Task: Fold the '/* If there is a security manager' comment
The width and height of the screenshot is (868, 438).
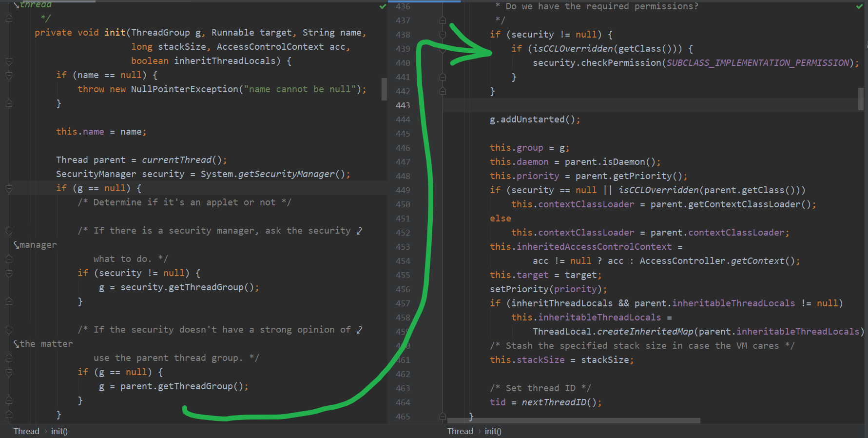Action: 9,231
